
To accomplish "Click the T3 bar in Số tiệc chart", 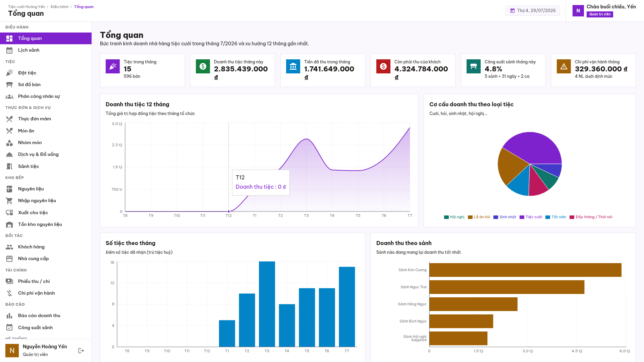I will point(267,304).
